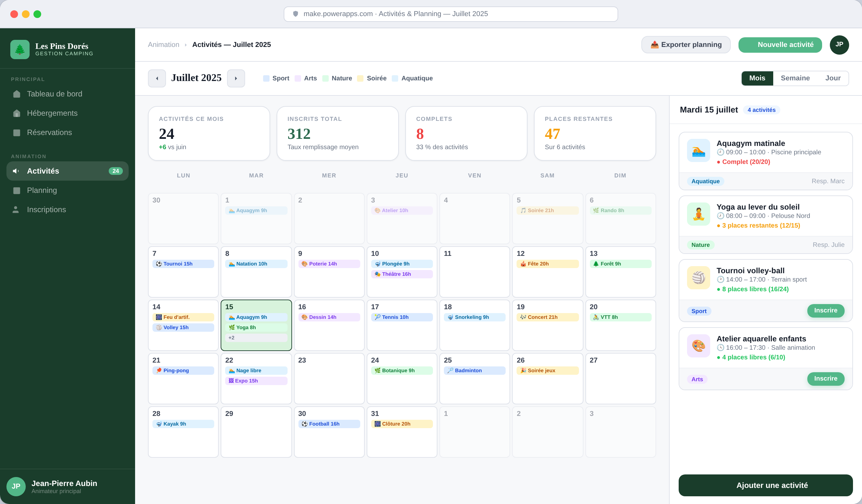Select the Mois view toggle
Screen dimensions: 862x504
pos(757,78)
